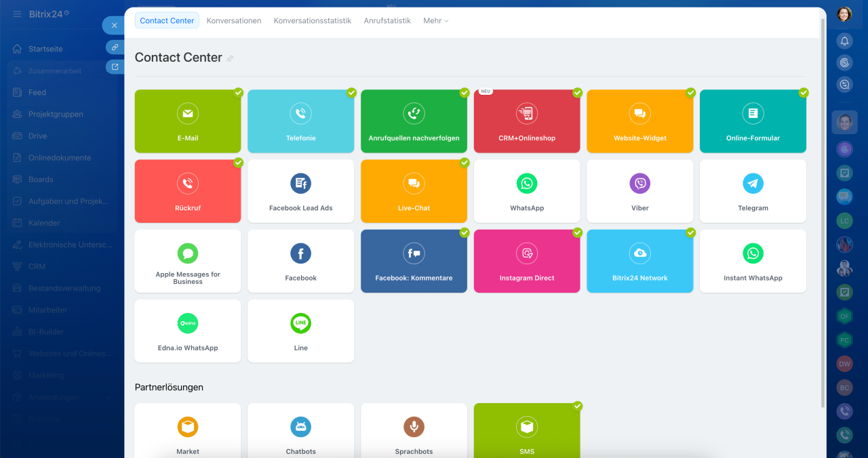Click the notifications bell icon
The image size is (868, 458).
844,41
